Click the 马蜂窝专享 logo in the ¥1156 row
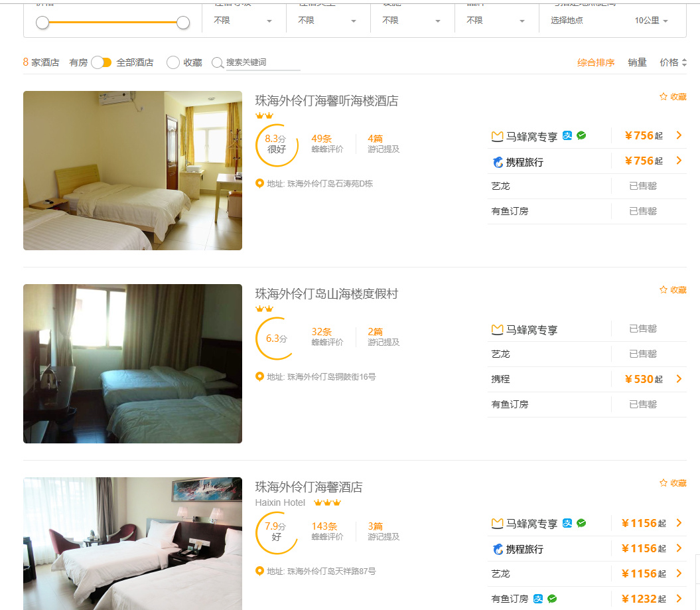This screenshot has height=610, width=700. (x=497, y=524)
